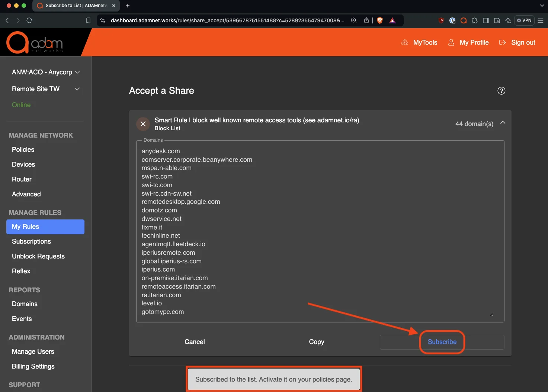Click the ADAM networks logo

click(x=35, y=42)
